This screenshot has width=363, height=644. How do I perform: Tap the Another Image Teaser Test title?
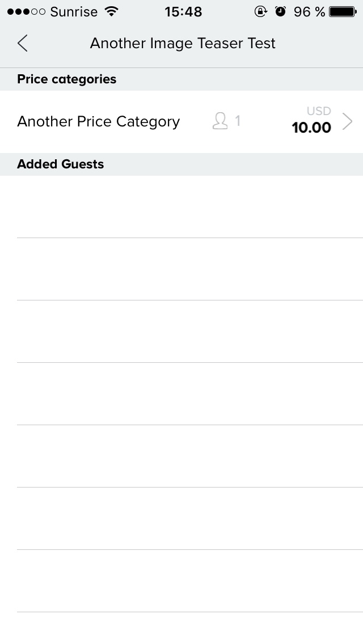click(x=183, y=43)
